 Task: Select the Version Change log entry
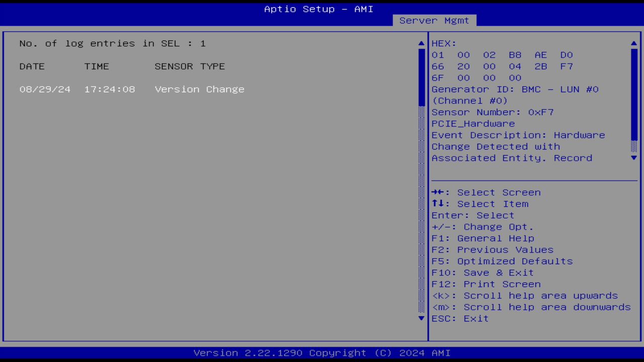[x=132, y=89]
